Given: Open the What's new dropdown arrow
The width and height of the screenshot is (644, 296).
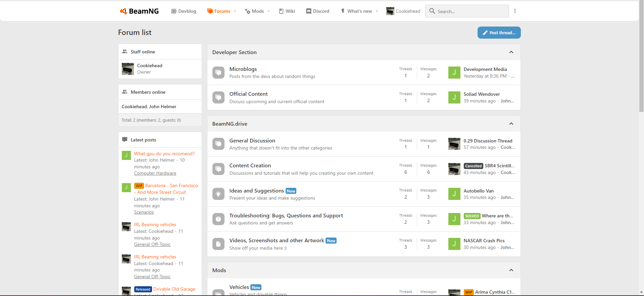Looking at the screenshot, I should pos(377,11).
